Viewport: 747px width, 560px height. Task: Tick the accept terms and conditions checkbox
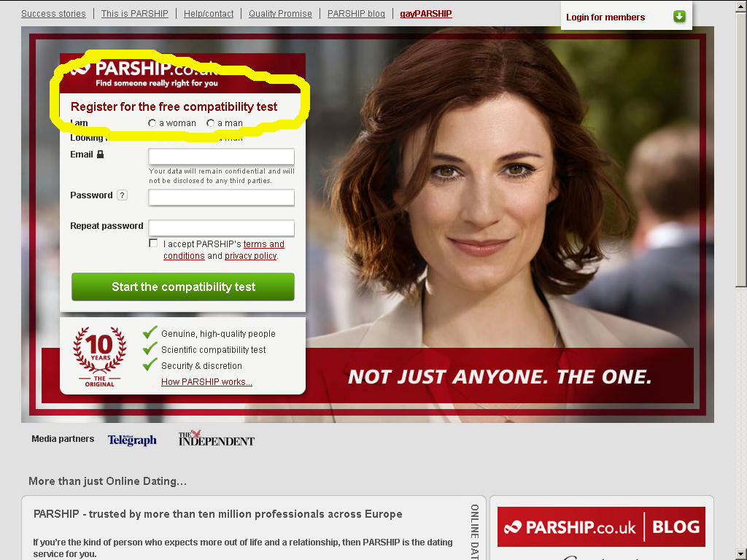(153, 244)
